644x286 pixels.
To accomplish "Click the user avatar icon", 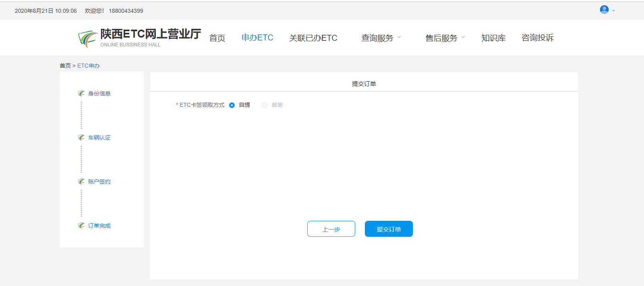I will coord(604,10).
